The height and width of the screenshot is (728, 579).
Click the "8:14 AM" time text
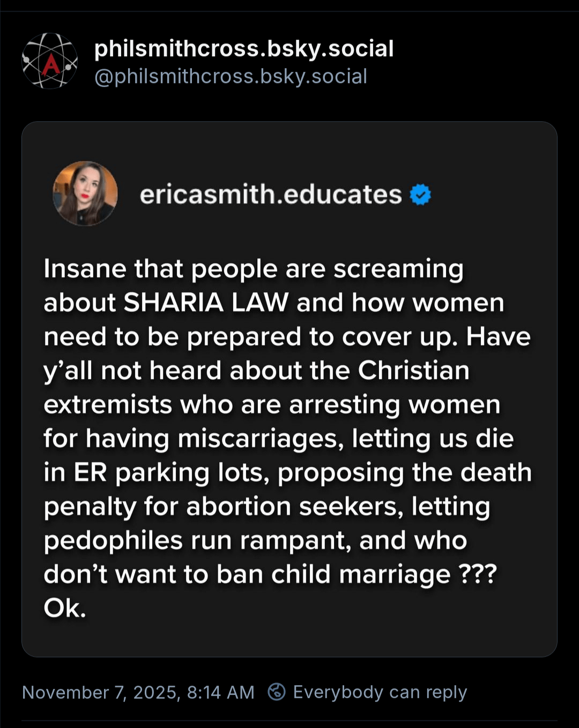point(220,693)
